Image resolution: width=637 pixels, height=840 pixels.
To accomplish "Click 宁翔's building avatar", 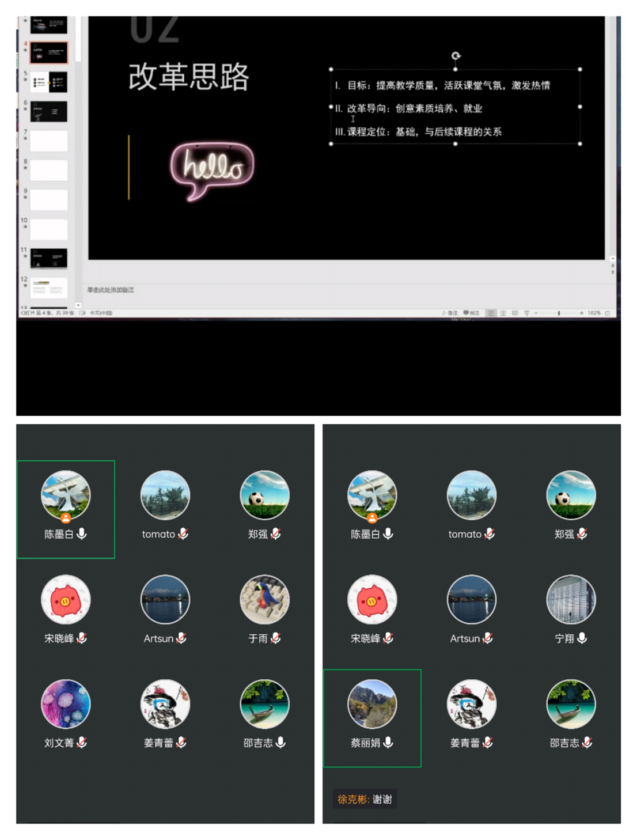I will point(571,600).
